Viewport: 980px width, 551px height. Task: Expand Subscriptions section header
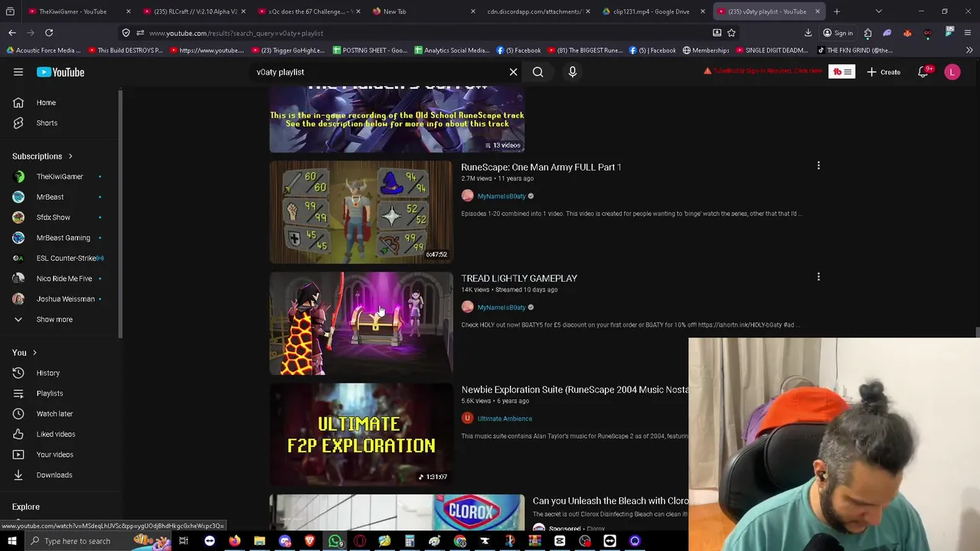(x=43, y=156)
